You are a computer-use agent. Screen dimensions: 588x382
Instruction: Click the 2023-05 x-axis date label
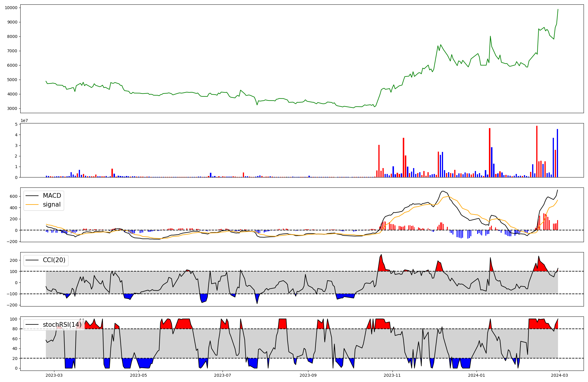[x=138, y=375]
